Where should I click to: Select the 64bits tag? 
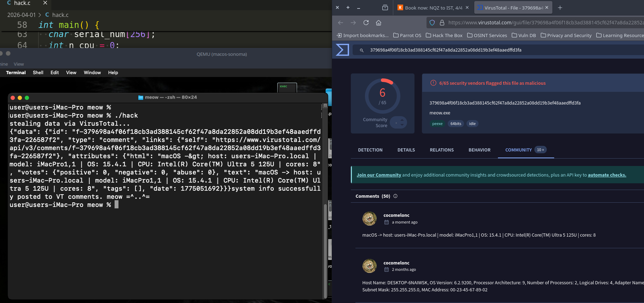(456, 124)
